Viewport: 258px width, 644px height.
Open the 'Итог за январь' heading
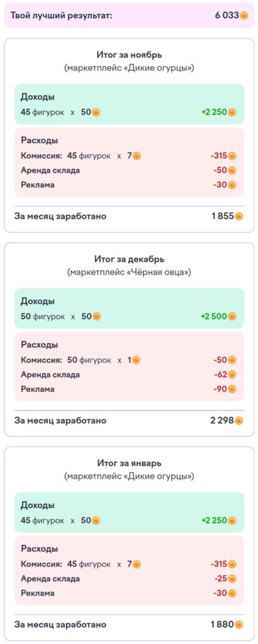pos(129,463)
